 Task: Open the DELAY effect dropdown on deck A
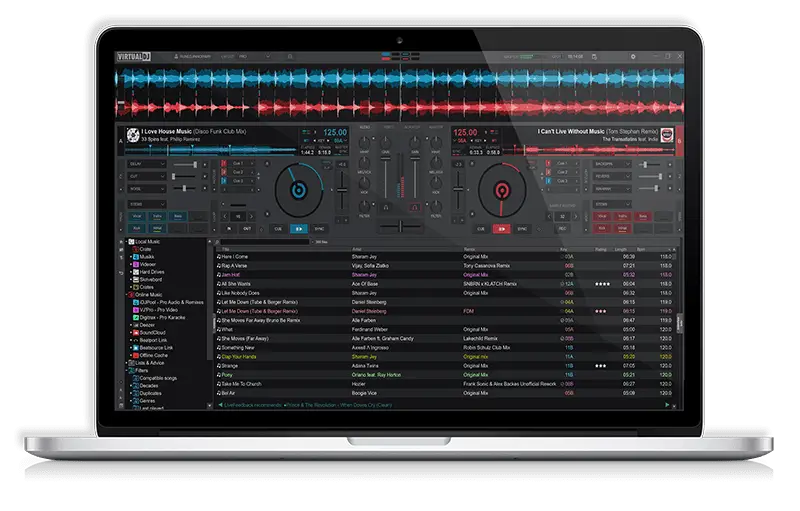click(146, 164)
